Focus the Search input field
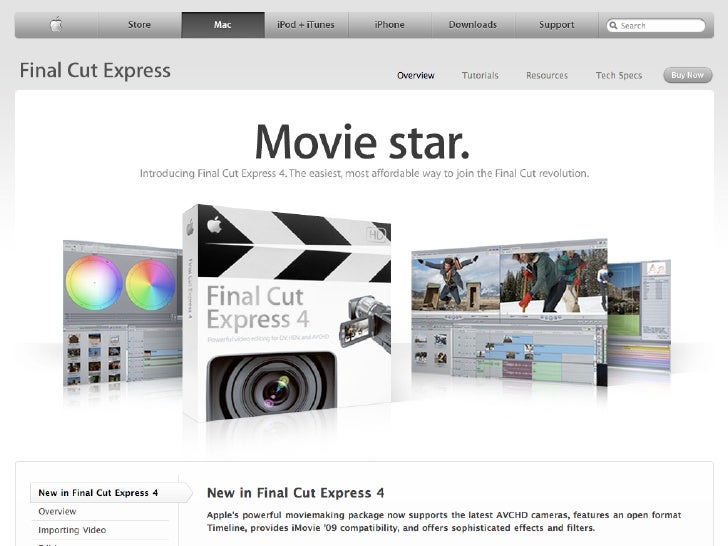This screenshot has width=728, height=546. (656, 26)
